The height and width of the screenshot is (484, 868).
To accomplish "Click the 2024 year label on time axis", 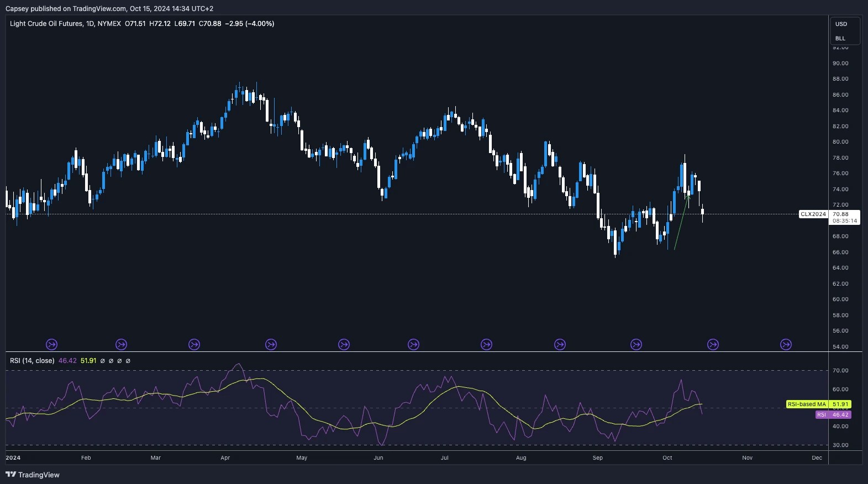I will 13,458.
